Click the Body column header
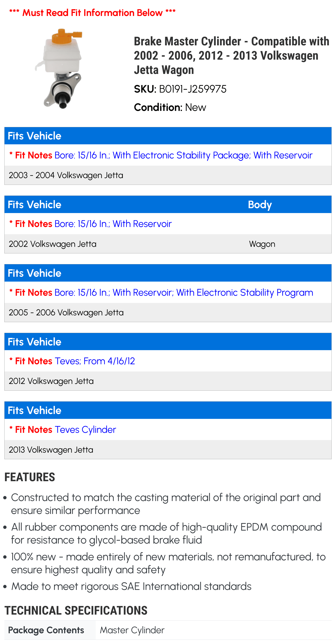This screenshot has height=644, width=336. [260, 205]
